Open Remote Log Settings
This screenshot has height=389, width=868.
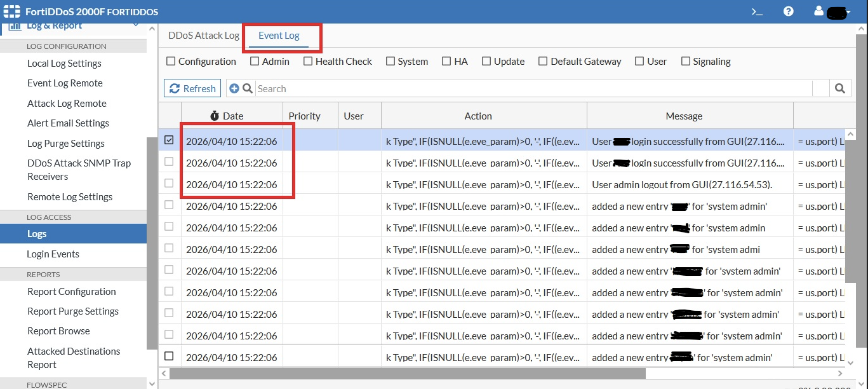(x=70, y=196)
